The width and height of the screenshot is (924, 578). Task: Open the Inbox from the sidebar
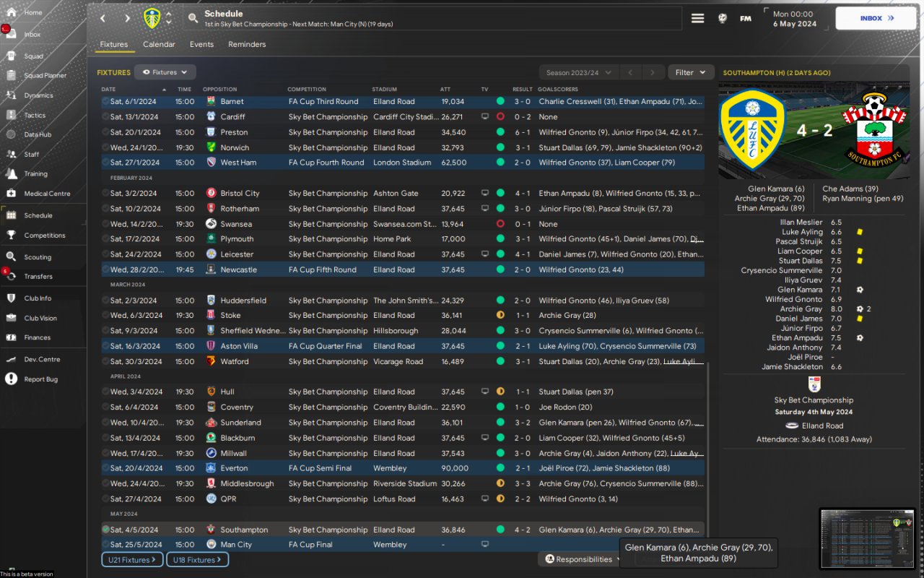[x=32, y=35]
